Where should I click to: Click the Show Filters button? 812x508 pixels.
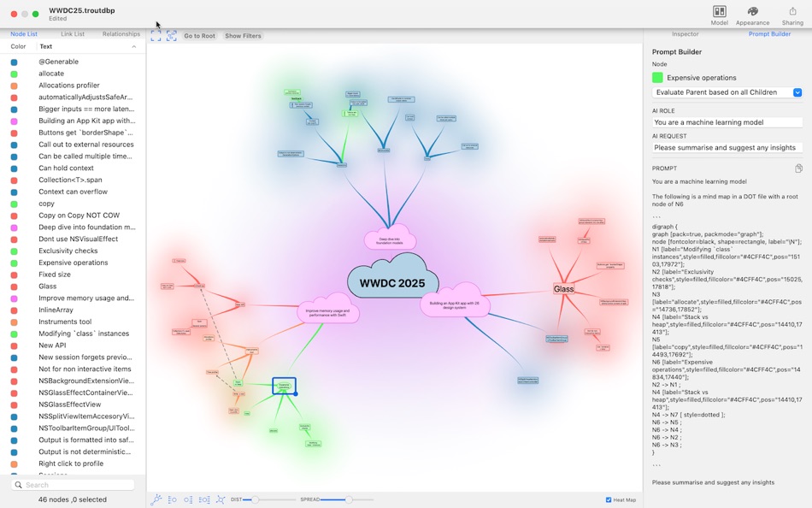(243, 36)
